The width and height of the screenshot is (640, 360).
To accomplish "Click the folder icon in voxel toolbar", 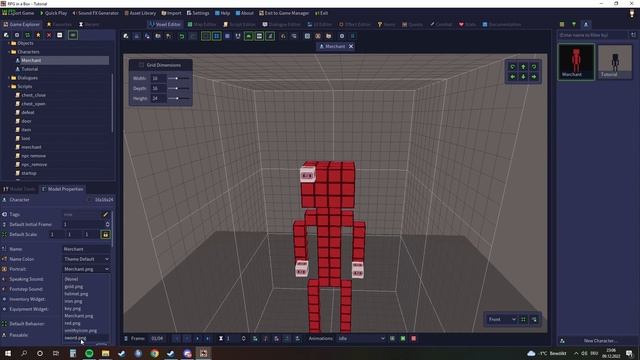I will pos(329,36).
